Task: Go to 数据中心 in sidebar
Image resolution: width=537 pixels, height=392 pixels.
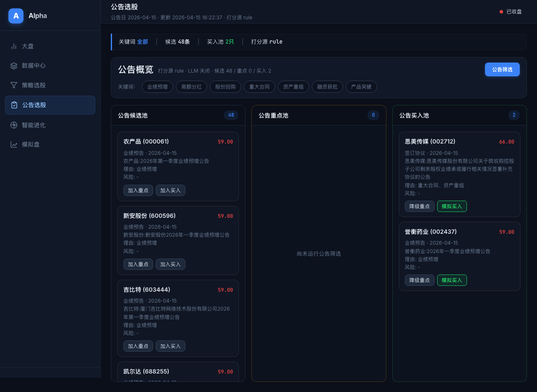Action: pos(50,65)
